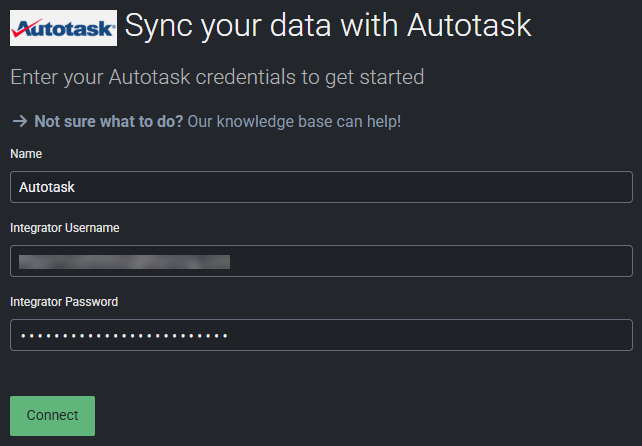Viewport: 642px width, 446px height.
Task: Click the masked password dots
Action: click(124, 336)
